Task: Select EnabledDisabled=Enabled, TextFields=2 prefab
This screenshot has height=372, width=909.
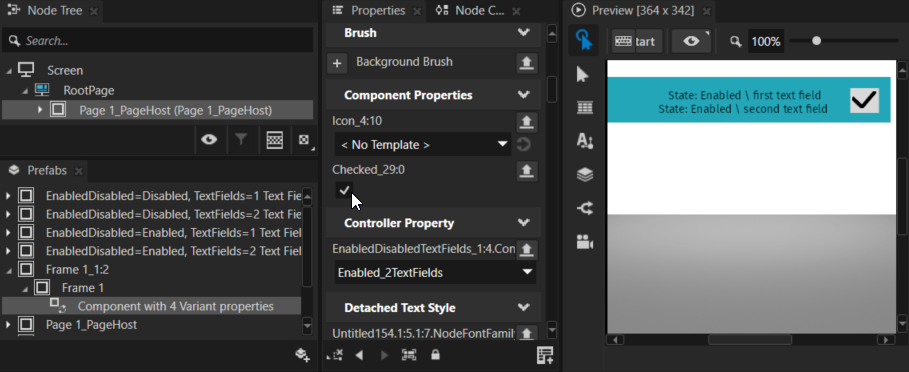Action: coord(173,251)
